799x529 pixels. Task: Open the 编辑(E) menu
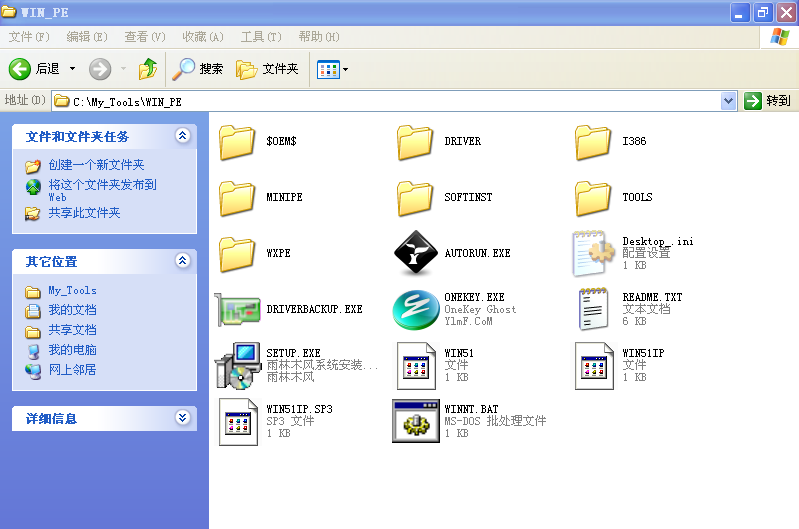(x=87, y=37)
